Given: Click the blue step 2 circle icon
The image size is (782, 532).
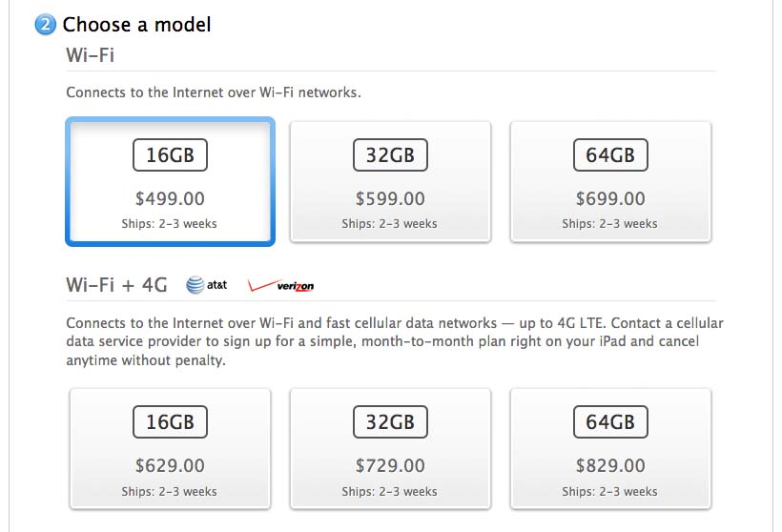Looking at the screenshot, I should (x=46, y=25).
